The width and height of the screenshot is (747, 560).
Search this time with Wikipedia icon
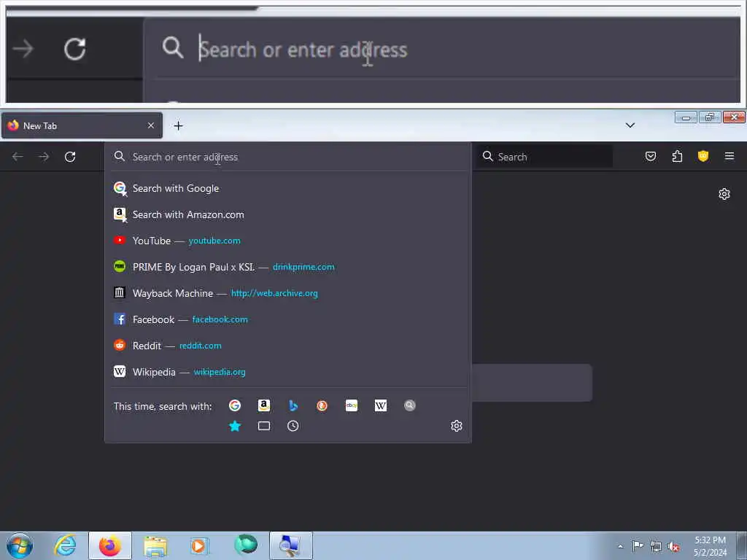point(381,405)
